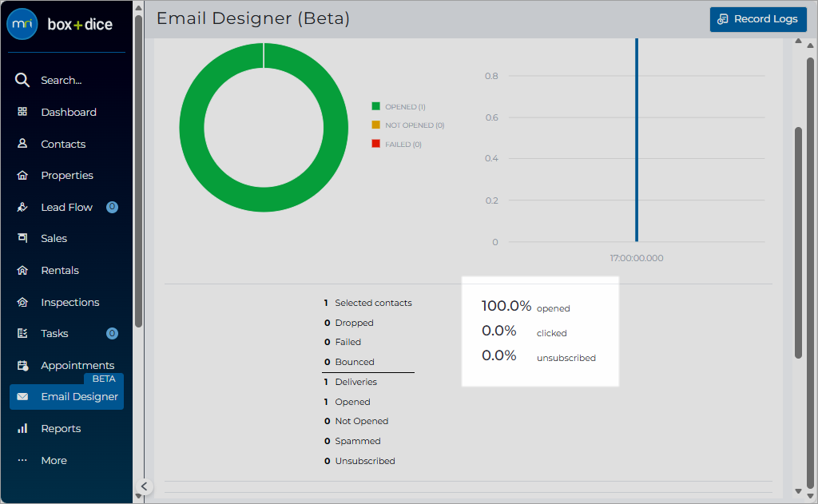Click the Inspections icon in sidebar
Screen dimensions: 818x504
22,302
